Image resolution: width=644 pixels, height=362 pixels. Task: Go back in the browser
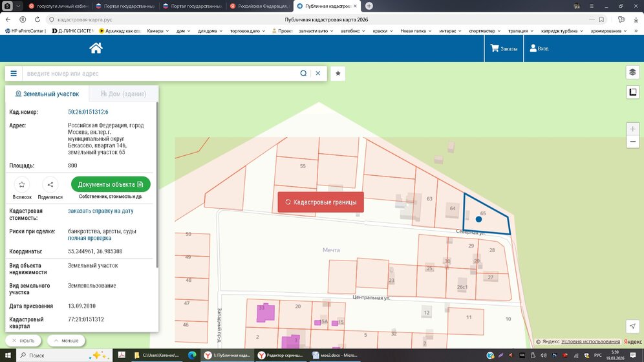pyautogui.click(x=8, y=19)
